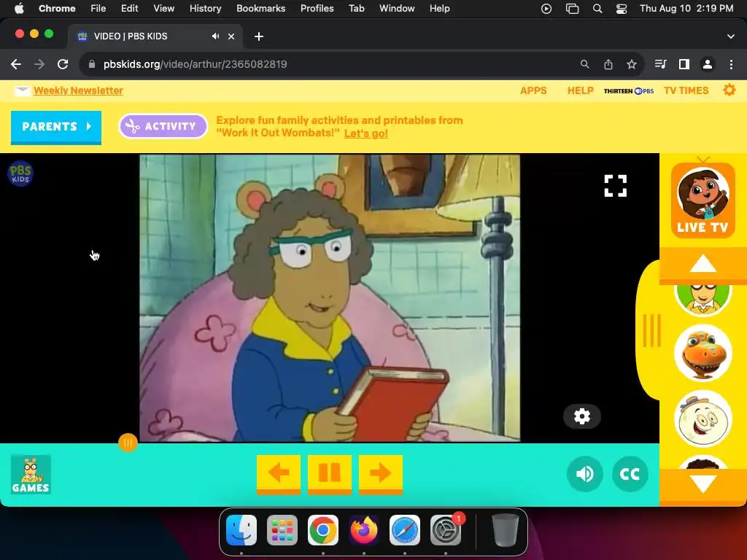747x560 pixels.
Task: Select the Arthur show thumbnail
Action: coord(703,299)
